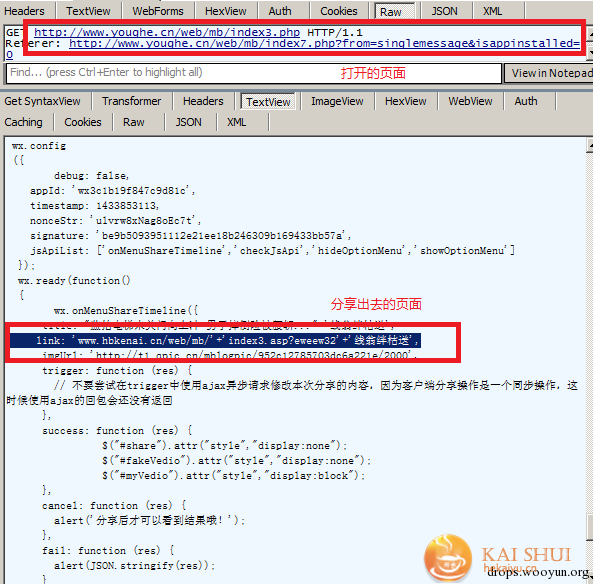This screenshot has width=593, height=584.
Task: Click the cancel: function (res) line
Action: coord(114,505)
